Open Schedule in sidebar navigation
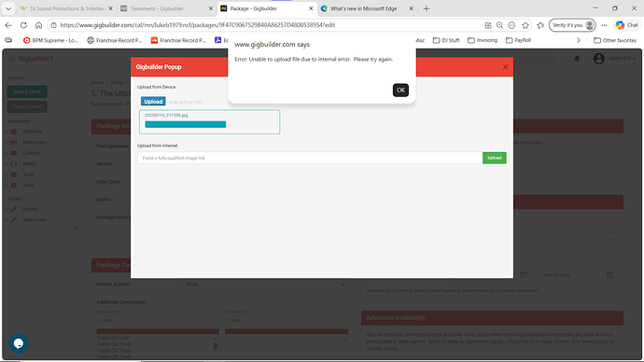 coord(33,132)
